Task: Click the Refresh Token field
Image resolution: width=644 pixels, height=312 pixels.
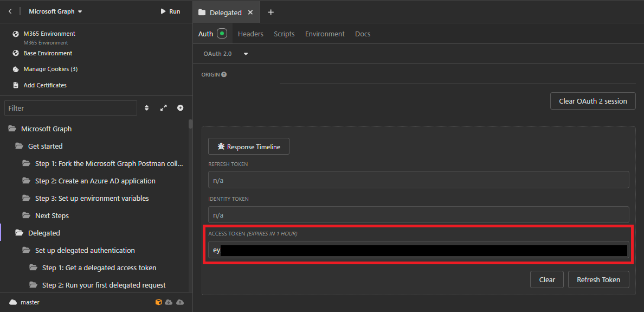Action: [x=418, y=180]
